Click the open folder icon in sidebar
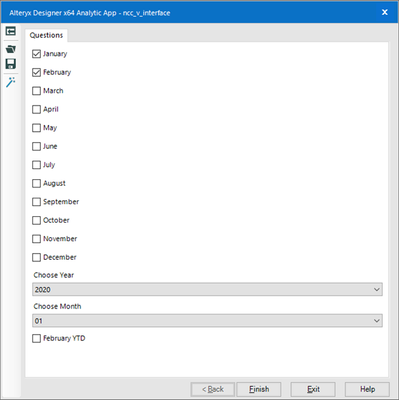This screenshot has height=400, width=399. pos(11,49)
